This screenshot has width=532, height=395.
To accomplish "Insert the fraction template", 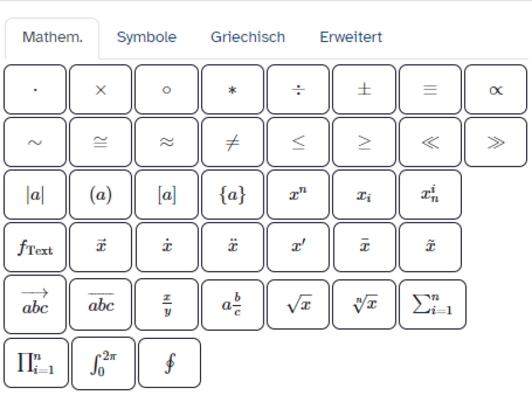I will pos(166,305).
